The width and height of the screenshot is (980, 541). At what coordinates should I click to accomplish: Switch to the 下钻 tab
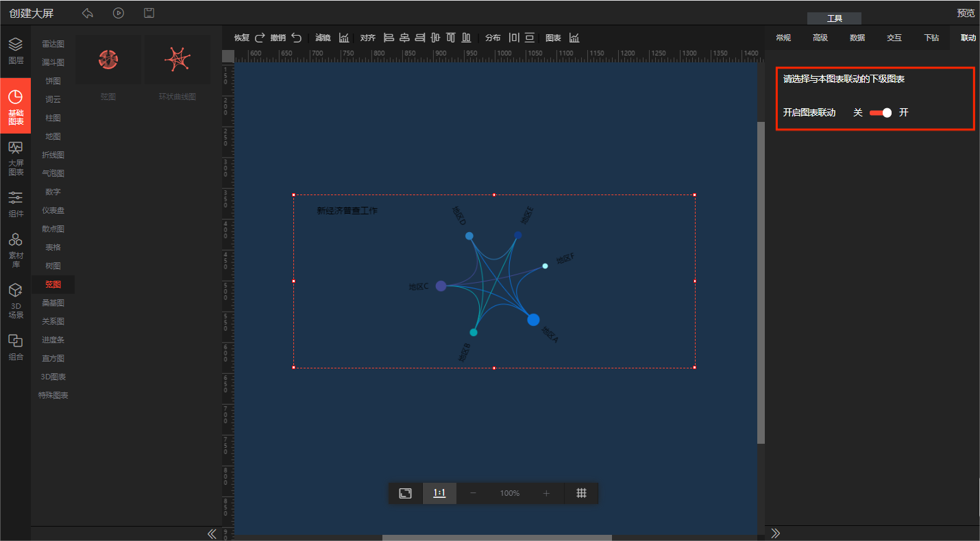click(931, 38)
